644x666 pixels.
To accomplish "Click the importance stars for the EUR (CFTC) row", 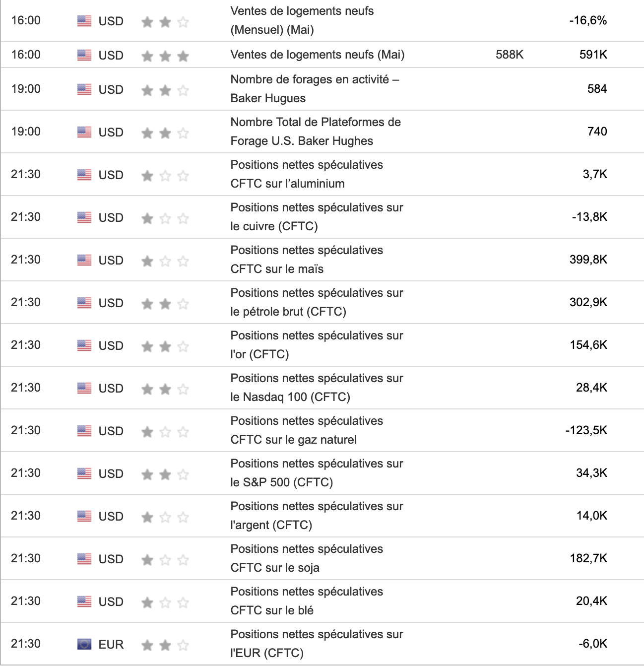I will tap(165, 645).
